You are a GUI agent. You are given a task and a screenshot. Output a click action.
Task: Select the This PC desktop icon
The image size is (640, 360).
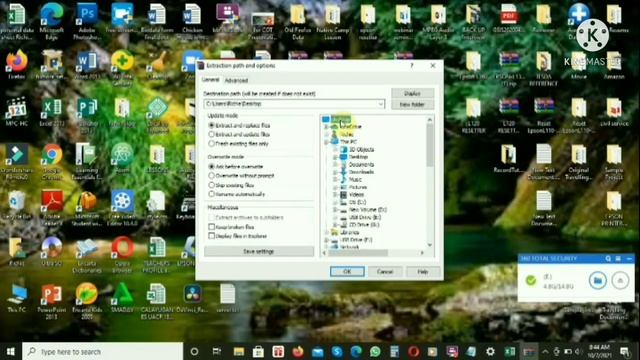(x=17, y=298)
